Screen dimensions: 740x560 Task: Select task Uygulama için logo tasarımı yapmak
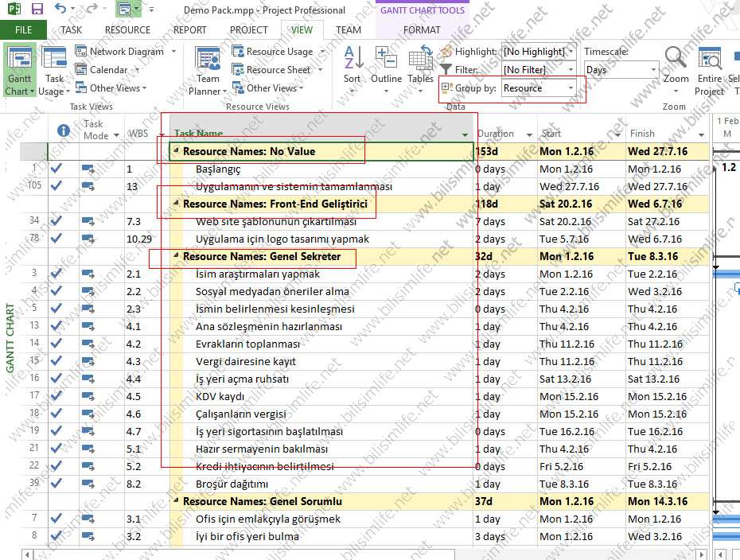[282, 239]
